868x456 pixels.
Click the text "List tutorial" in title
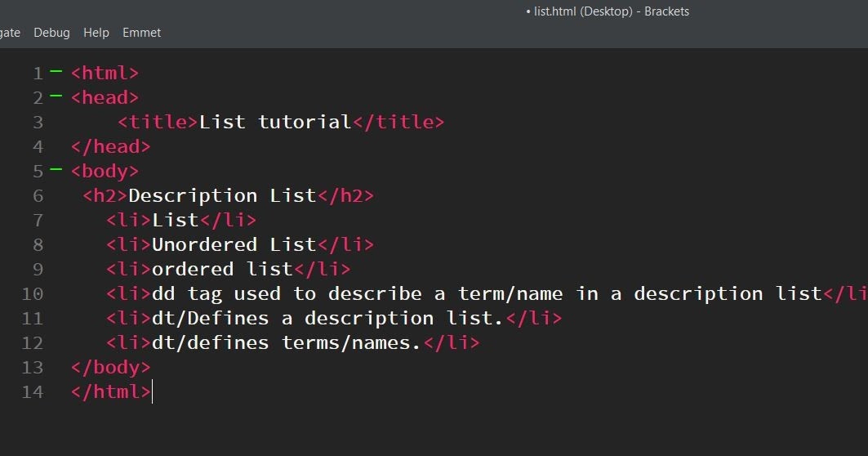pyautogui.click(x=275, y=122)
